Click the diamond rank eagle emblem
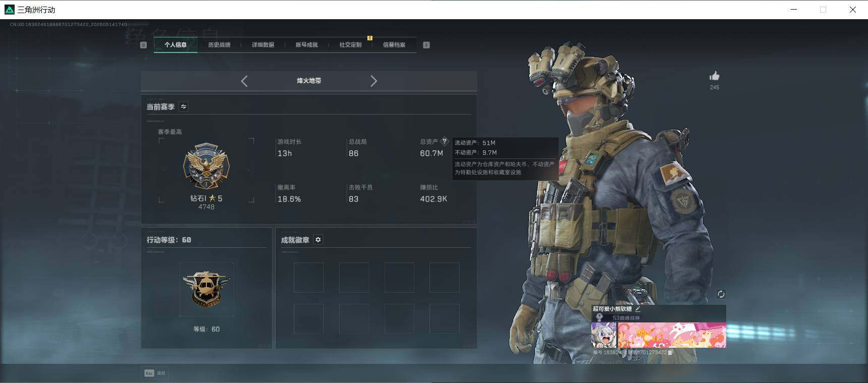The image size is (868, 383). pyautogui.click(x=206, y=166)
